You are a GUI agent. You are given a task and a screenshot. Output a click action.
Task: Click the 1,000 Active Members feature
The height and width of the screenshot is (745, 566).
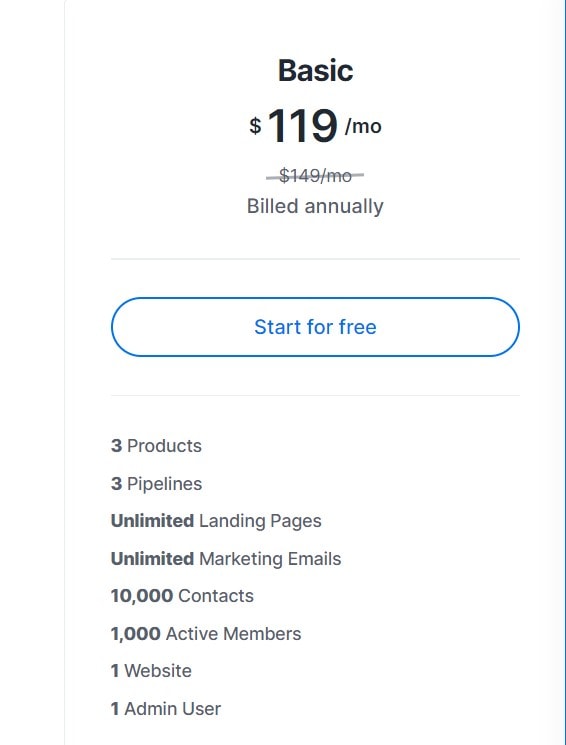point(206,634)
